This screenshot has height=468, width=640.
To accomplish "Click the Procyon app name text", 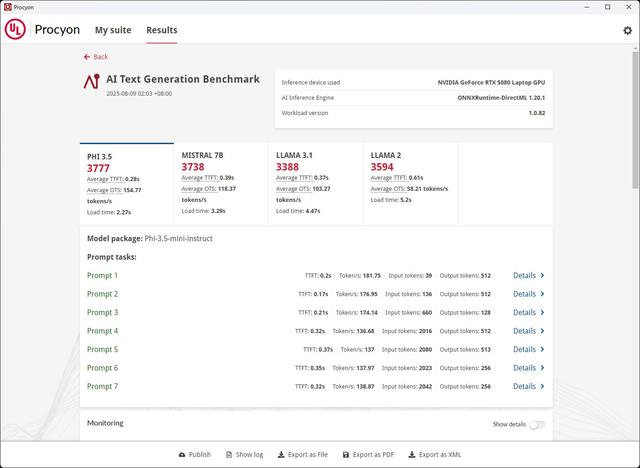I will (57, 30).
